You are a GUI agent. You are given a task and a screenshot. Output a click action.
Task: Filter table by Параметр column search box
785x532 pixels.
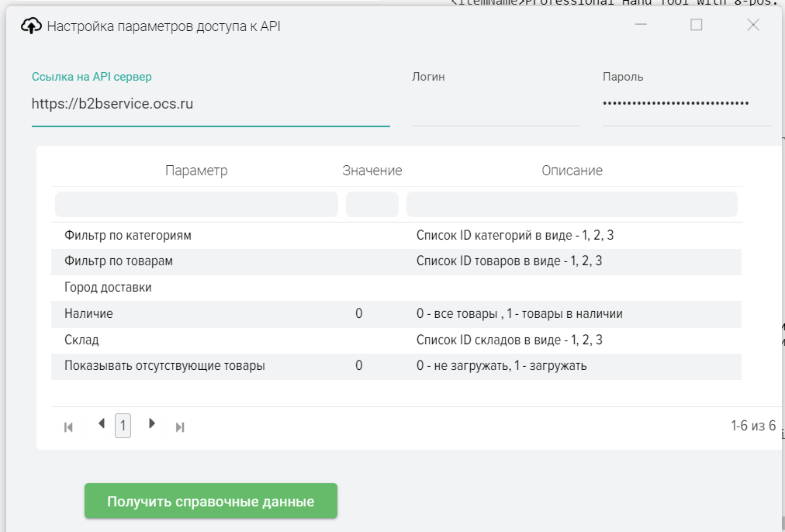(x=196, y=205)
